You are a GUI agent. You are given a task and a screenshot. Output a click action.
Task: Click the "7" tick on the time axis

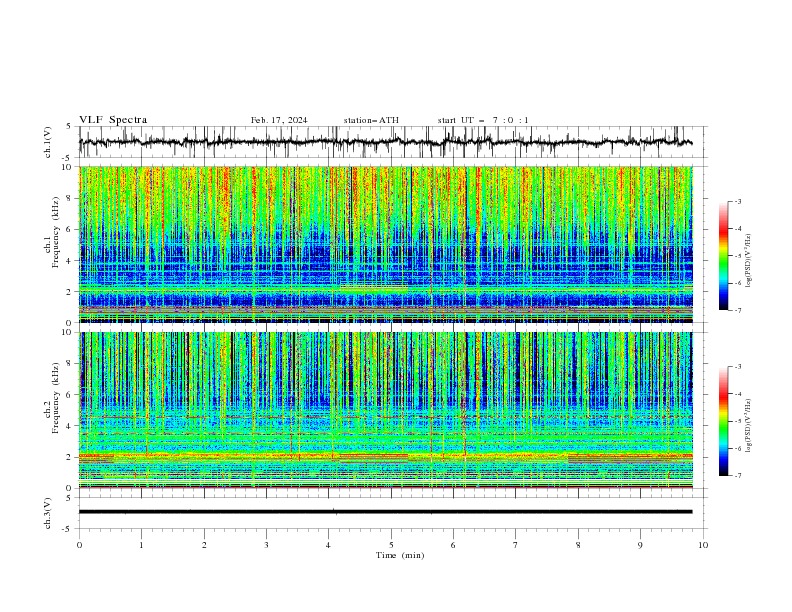click(516, 545)
